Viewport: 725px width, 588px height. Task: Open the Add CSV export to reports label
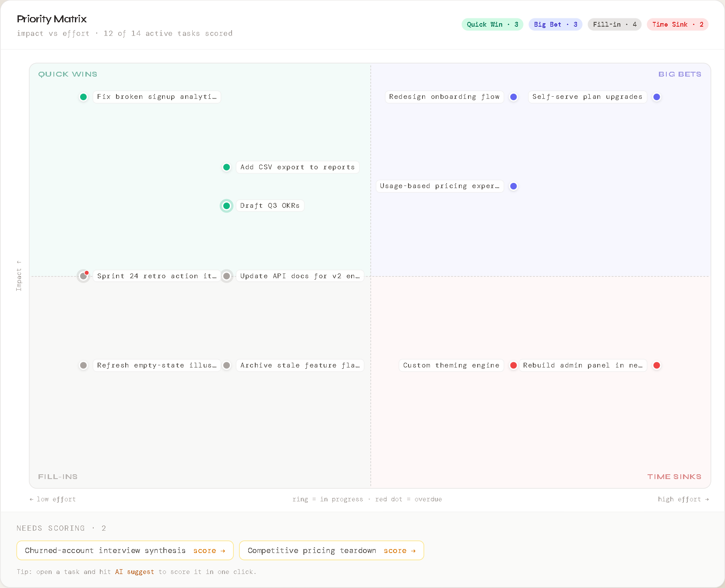(x=298, y=167)
